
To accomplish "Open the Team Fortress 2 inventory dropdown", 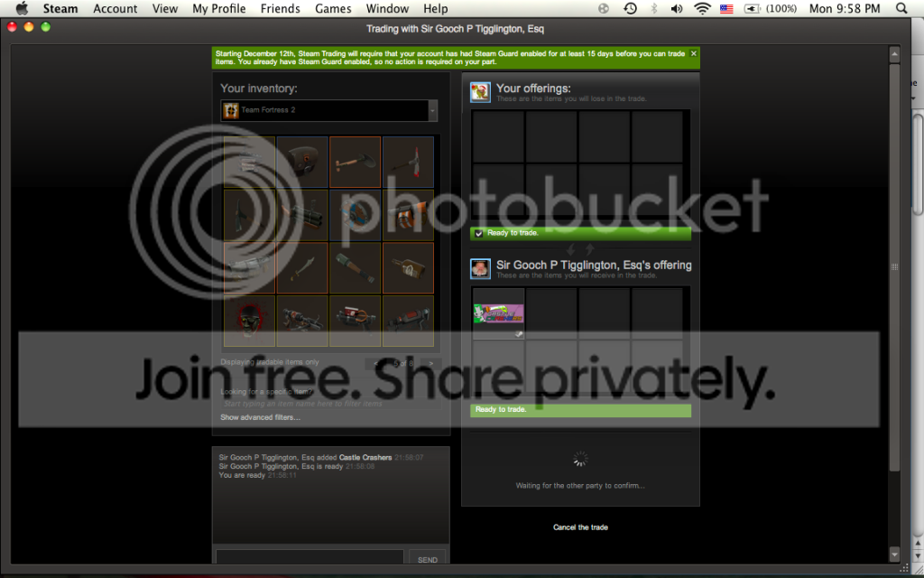I will point(433,110).
